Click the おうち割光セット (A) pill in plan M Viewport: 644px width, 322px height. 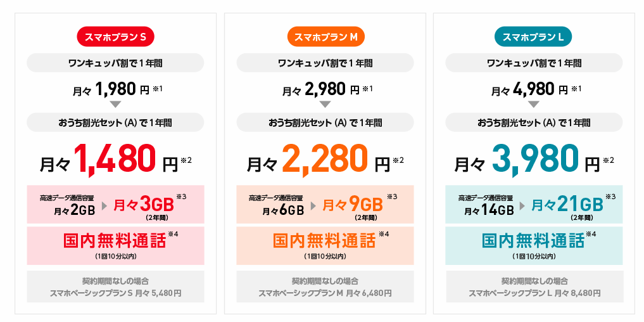325,122
